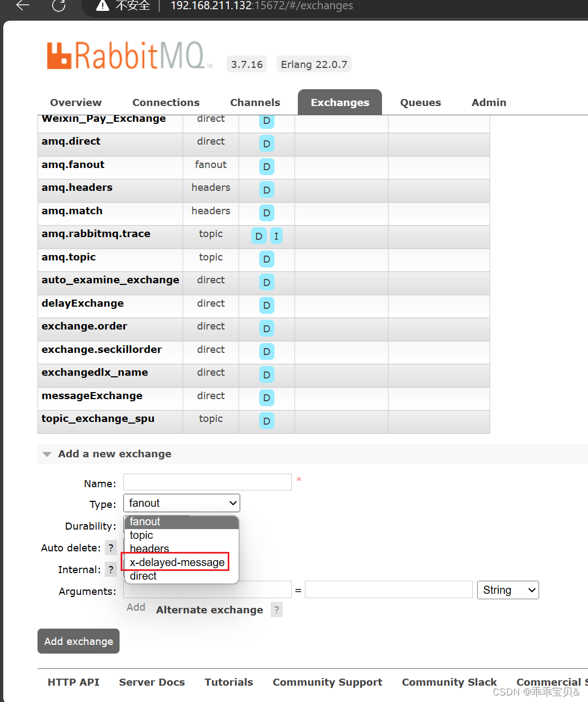Open the HTTP API link
This screenshot has height=702, width=588.
click(x=73, y=682)
